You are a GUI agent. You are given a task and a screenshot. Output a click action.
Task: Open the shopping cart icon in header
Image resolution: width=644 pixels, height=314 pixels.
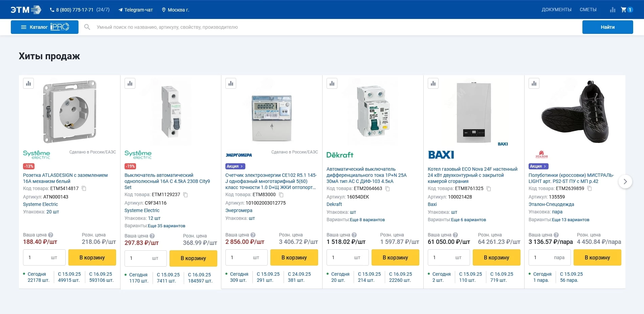click(x=624, y=10)
